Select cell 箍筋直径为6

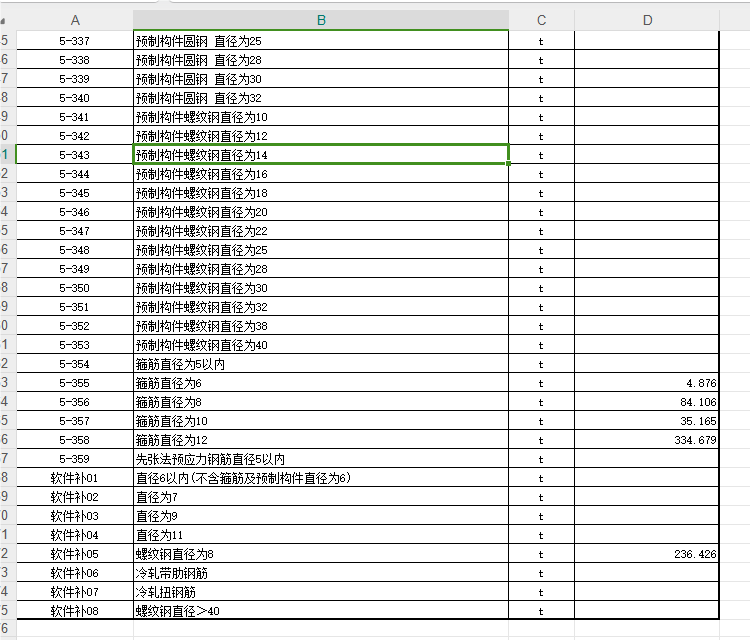pos(321,383)
